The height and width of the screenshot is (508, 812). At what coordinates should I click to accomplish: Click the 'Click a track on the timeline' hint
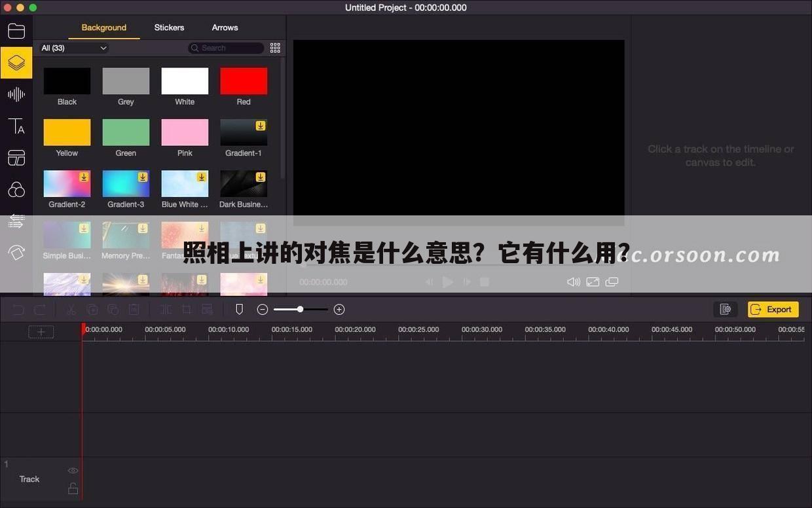click(x=721, y=156)
